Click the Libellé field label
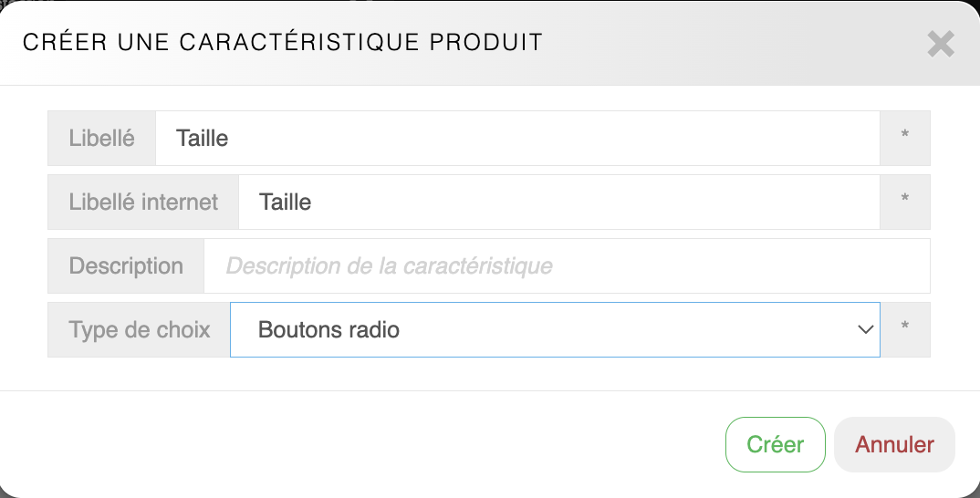The width and height of the screenshot is (980, 498). click(101, 139)
